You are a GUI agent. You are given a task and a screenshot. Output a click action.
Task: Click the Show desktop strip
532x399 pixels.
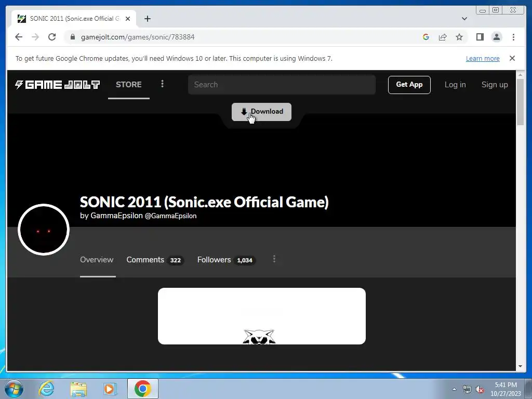point(528,389)
